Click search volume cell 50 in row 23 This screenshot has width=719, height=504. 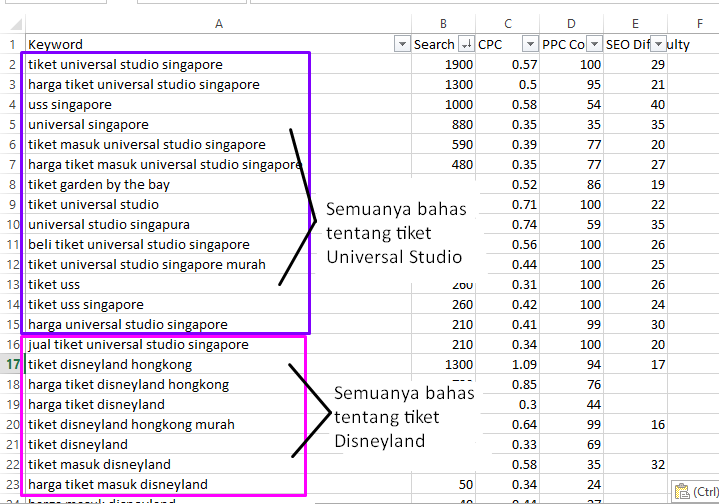point(443,485)
